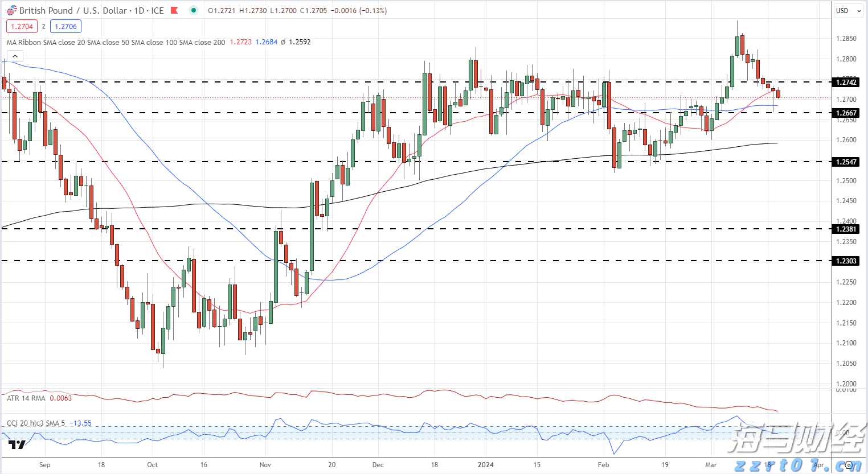Image resolution: width=868 pixels, height=474 pixels.
Task: Click the 1.2850 price axis label
Action: [846, 39]
